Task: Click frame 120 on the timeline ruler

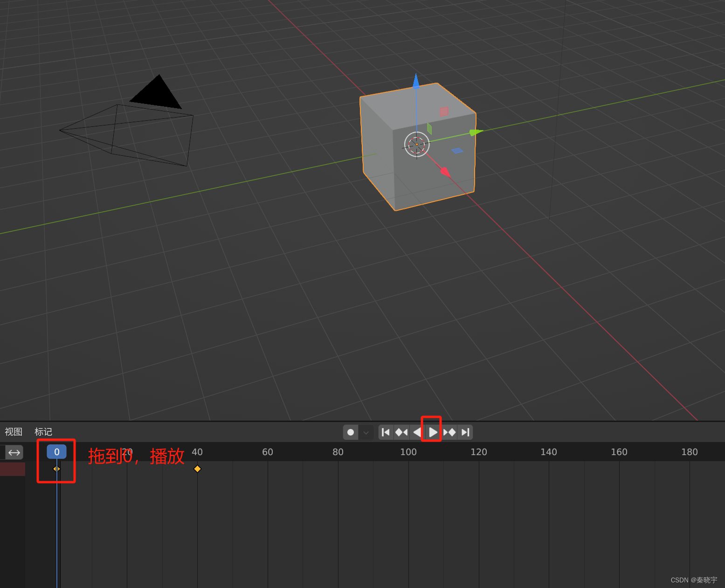Action: (x=479, y=452)
